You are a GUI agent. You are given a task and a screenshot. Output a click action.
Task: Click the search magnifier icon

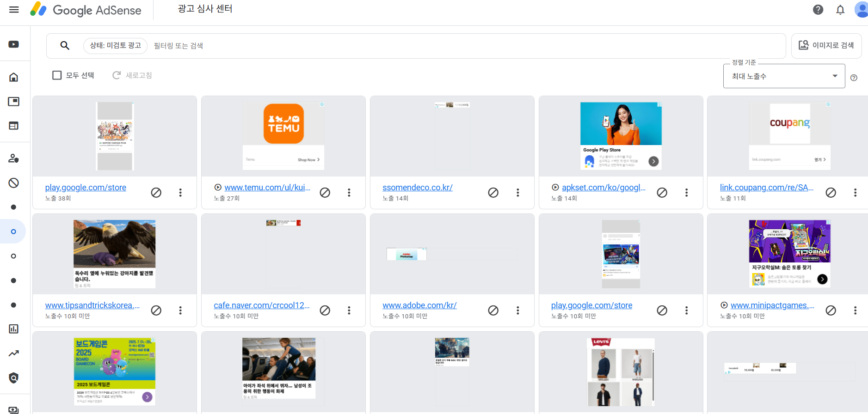[x=65, y=45]
